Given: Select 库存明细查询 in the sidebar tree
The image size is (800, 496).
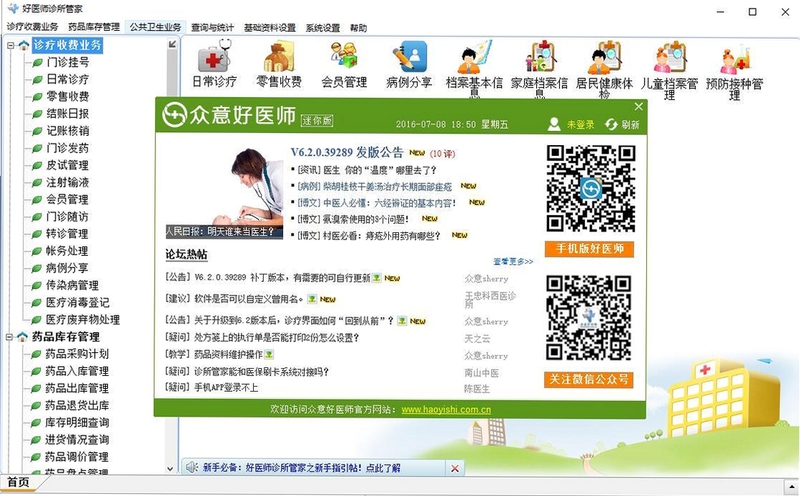Looking at the screenshot, I should tap(77, 423).
